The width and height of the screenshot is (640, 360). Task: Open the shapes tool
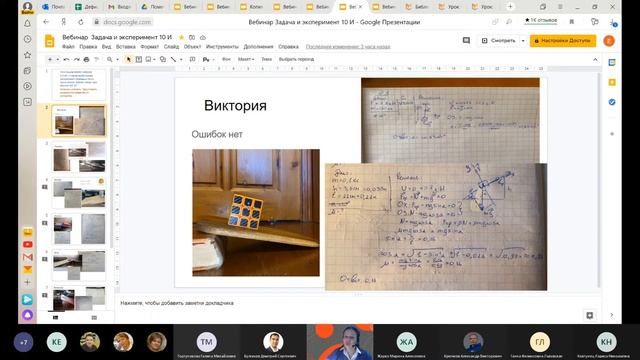coord(163,60)
